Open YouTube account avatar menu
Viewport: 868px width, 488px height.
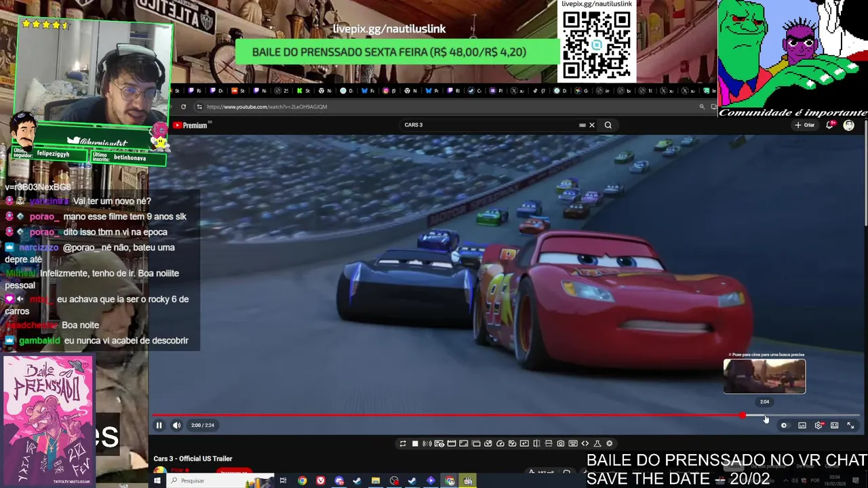tap(848, 125)
